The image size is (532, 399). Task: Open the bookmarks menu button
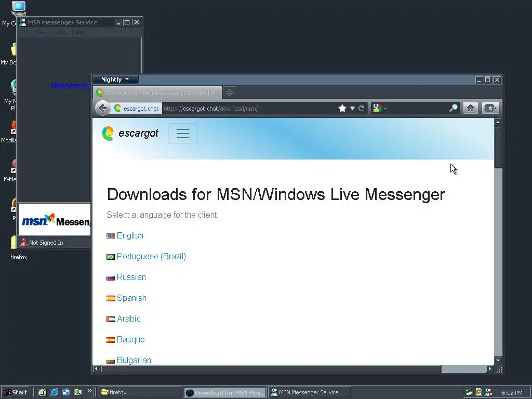pyautogui.click(x=490, y=108)
